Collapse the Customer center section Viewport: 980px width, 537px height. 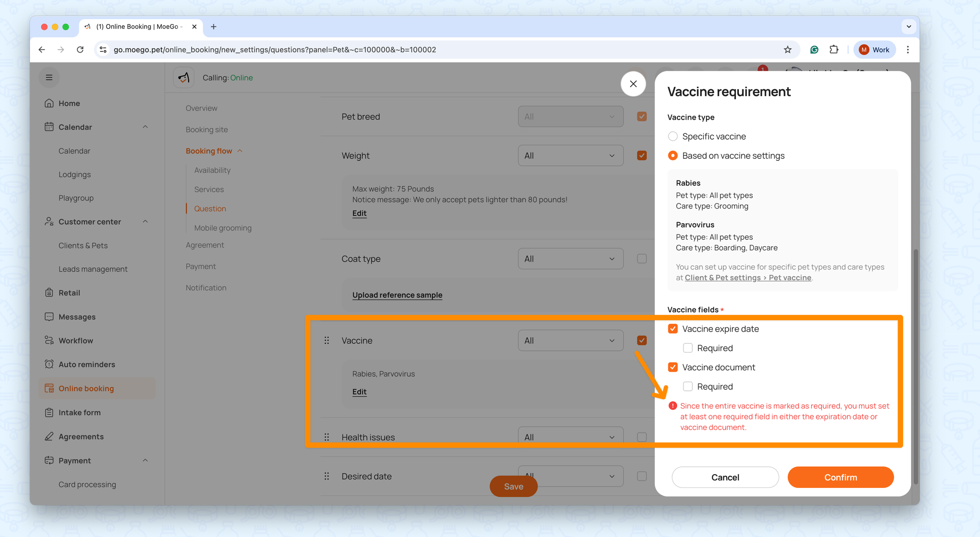click(145, 222)
